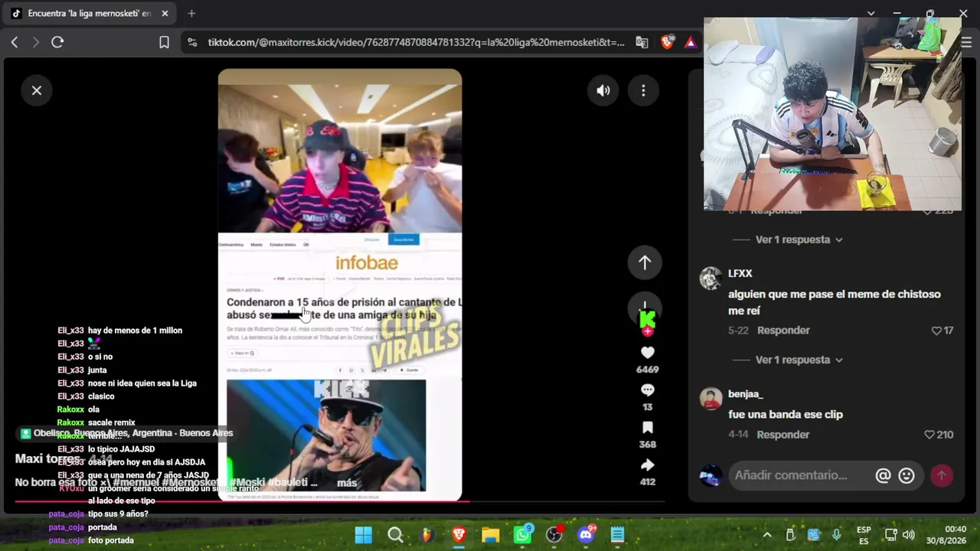Open the LFXX username link

[740, 273]
